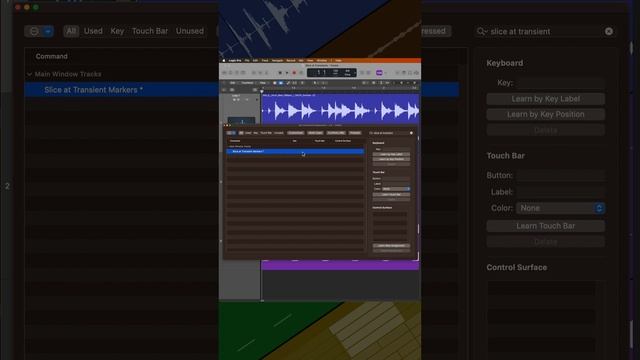Click the Touch Bar Button field

click(x=560, y=176)
